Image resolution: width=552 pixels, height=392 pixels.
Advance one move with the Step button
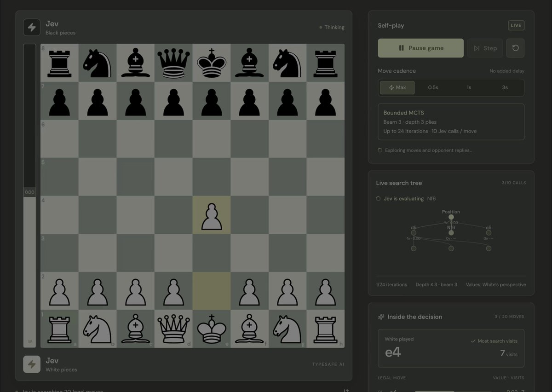click(x=485, y=48)
